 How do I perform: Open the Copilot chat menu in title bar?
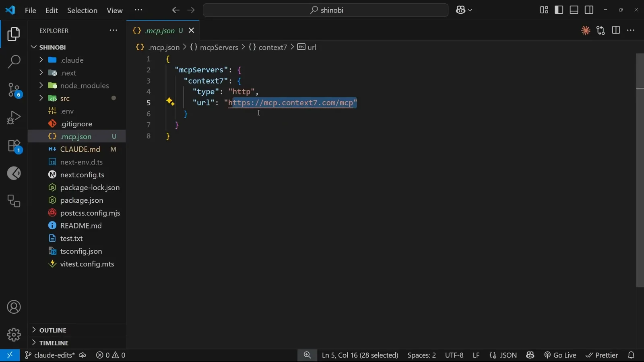click(464, 10)
